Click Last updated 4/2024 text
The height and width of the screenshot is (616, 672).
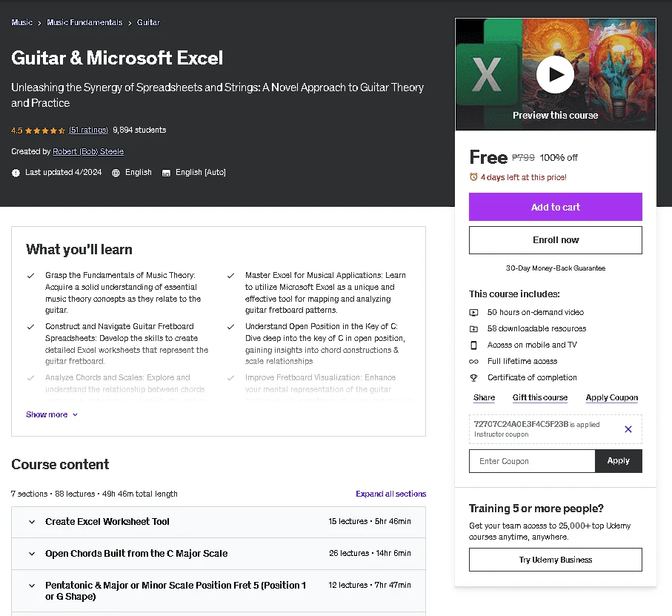[64, 172]
